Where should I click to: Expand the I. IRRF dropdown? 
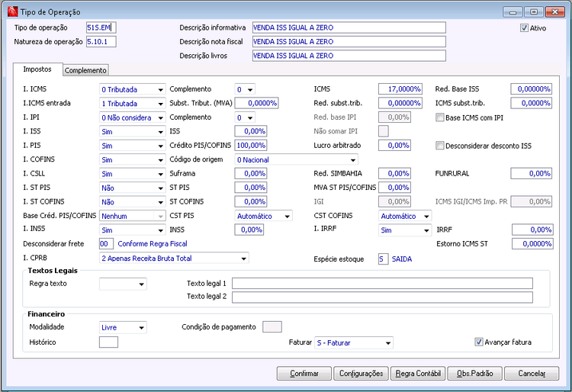coord(405,230)
